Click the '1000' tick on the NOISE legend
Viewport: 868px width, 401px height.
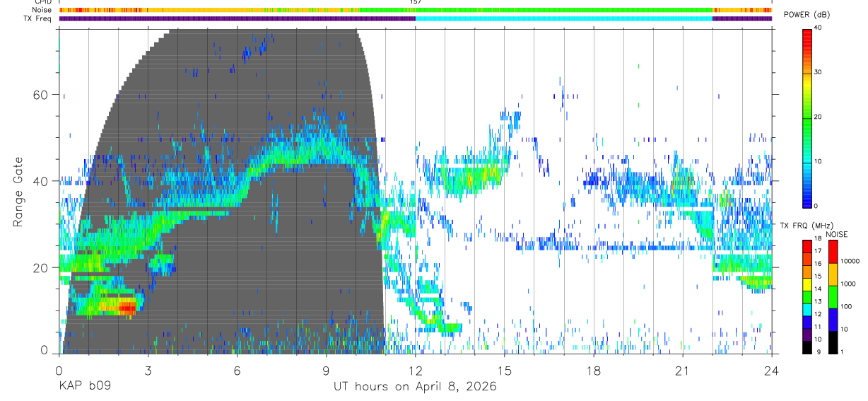848,284
